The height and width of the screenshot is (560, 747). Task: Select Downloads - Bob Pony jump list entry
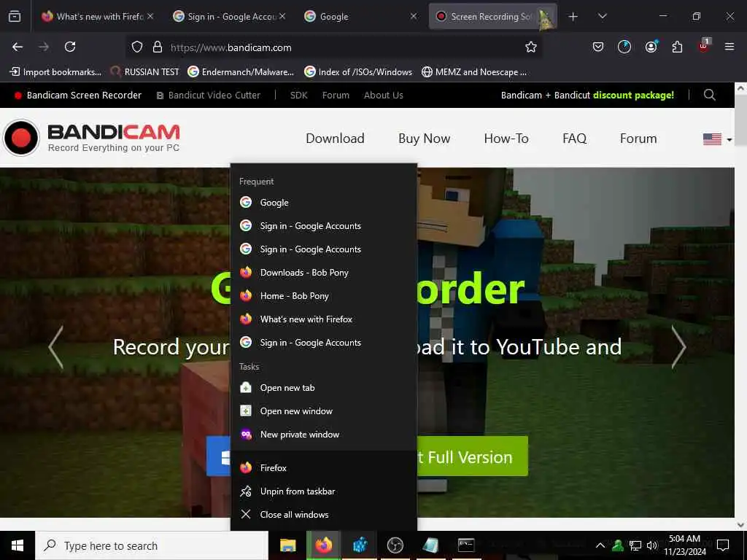pyautogui.click(x=323, y=273)
